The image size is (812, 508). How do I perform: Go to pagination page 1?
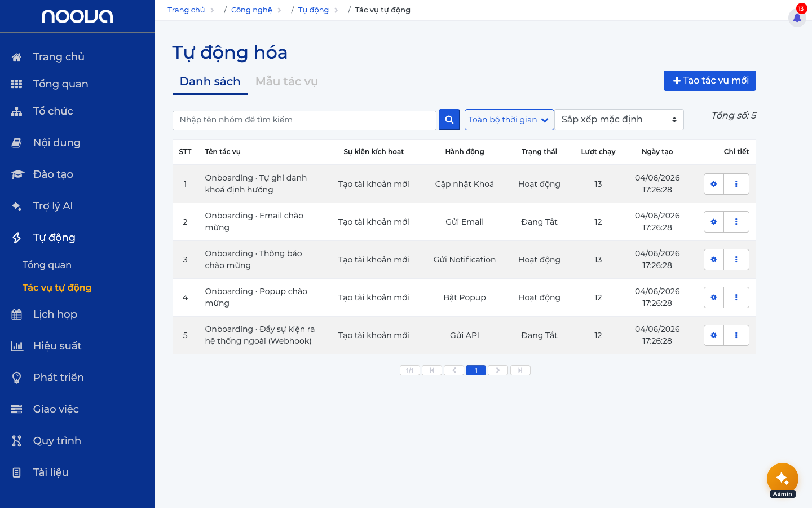coord(476,370)
